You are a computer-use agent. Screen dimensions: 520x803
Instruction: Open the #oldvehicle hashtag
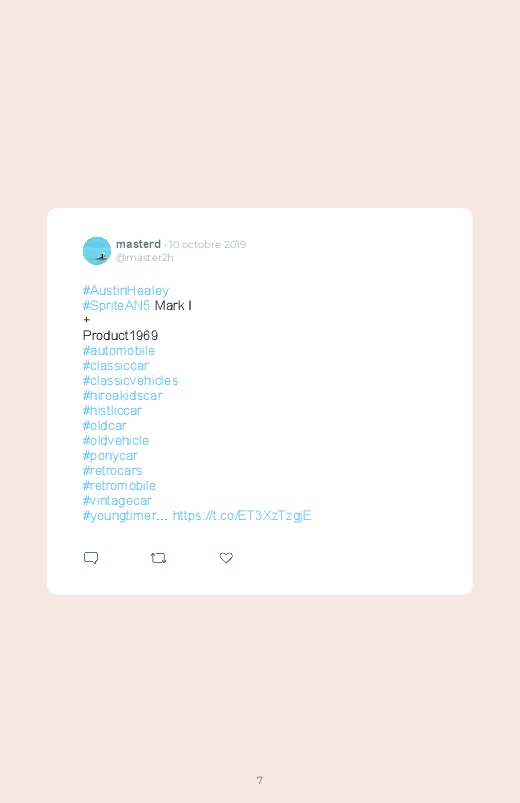click(x=116, y=440)
